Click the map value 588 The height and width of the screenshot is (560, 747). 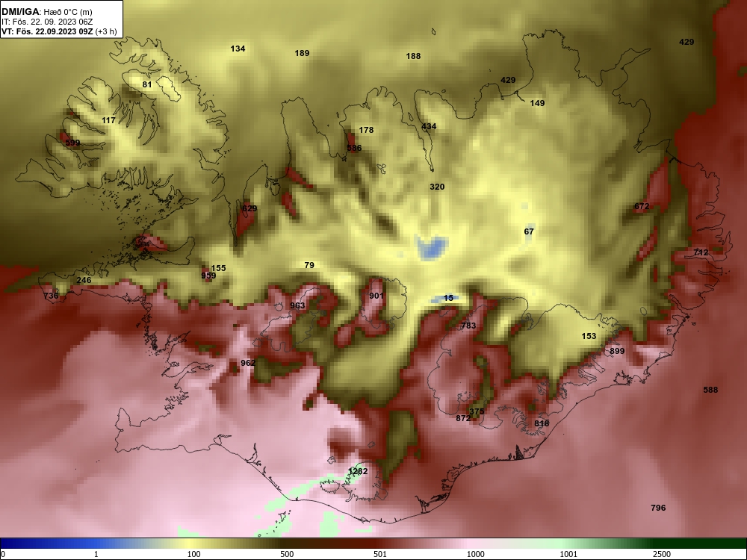coord(710,390)
